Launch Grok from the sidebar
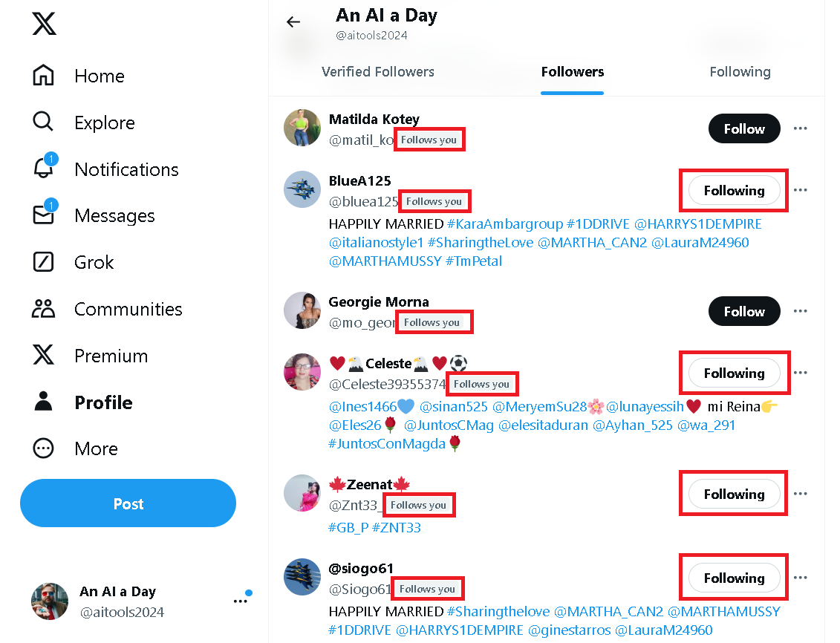840x643 pixels. click(x=95, y=262)
